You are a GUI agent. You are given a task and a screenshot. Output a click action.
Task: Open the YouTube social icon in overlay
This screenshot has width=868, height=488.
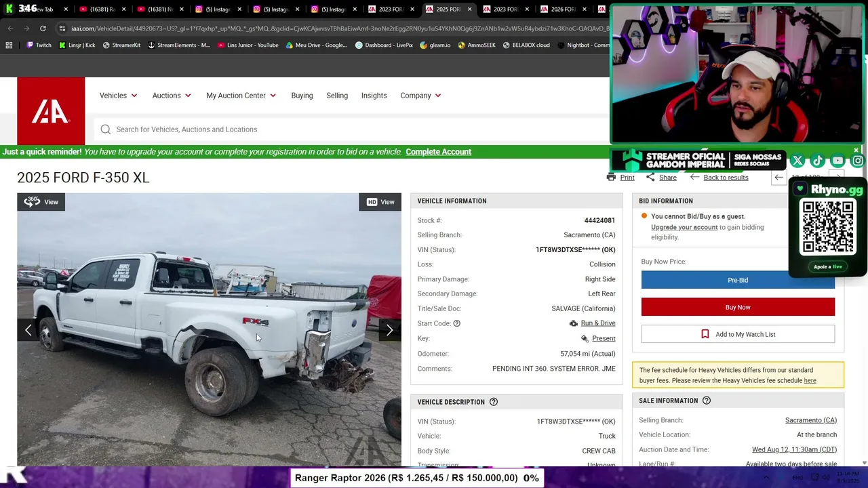pyautogui.click(x=838, y=161)
